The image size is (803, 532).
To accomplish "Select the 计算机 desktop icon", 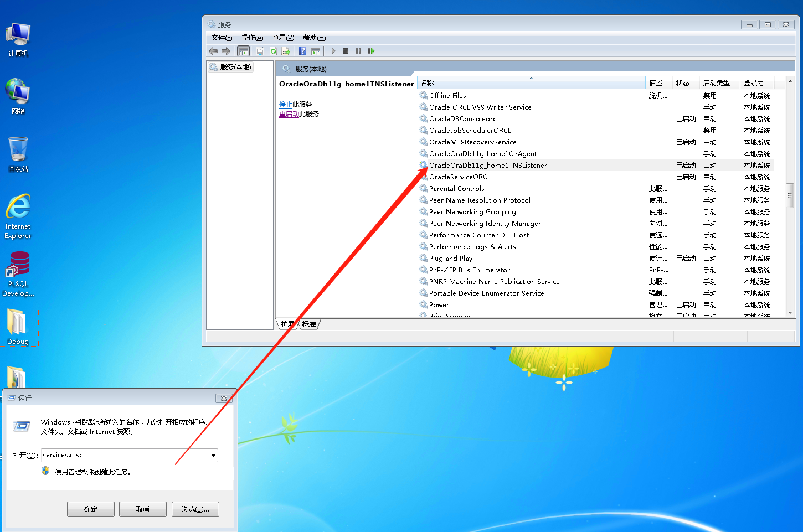I will (x=18, y=40).
